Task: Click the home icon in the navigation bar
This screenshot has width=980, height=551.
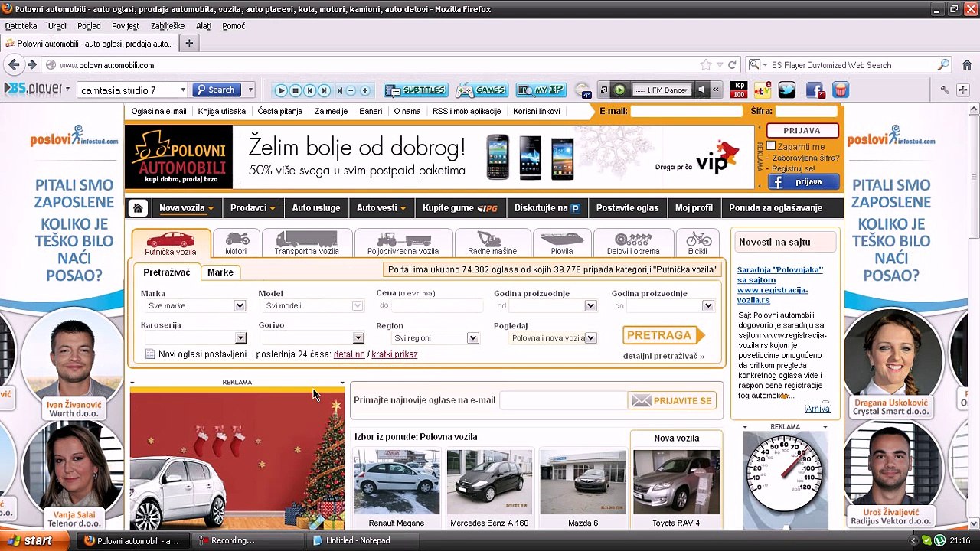Action: pos(138,208)
